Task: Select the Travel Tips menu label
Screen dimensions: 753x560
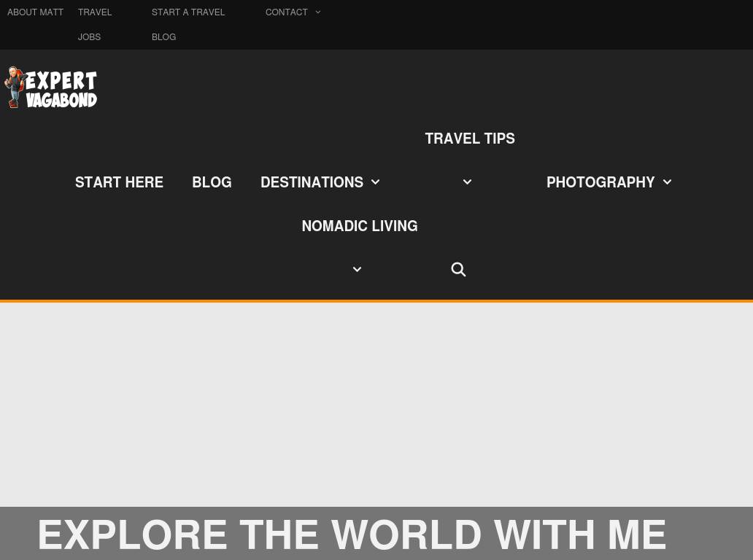Action: [470, 139]
